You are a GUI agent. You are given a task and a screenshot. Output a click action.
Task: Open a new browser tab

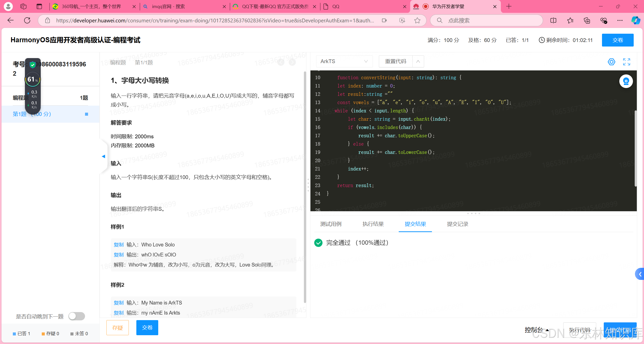509,7
